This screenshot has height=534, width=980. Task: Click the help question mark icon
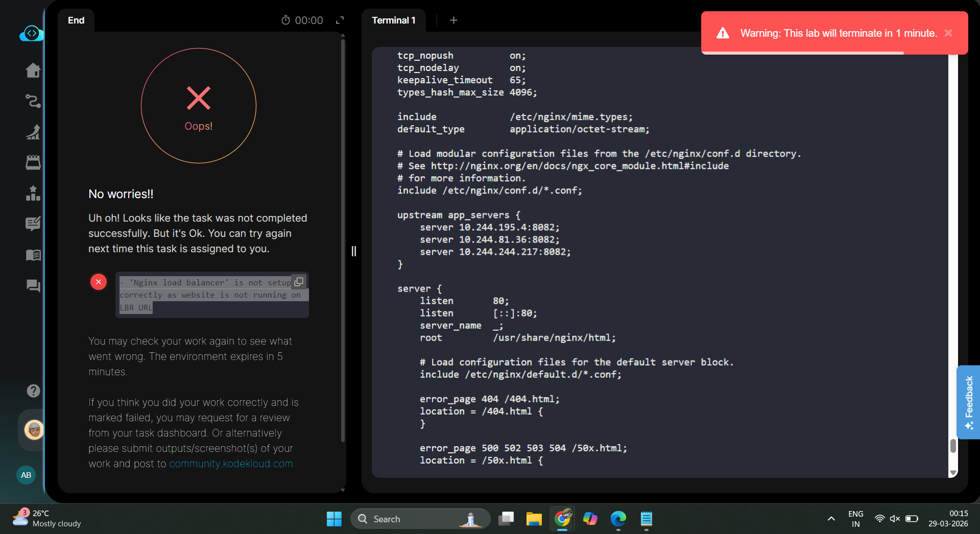tap(33, 391)
